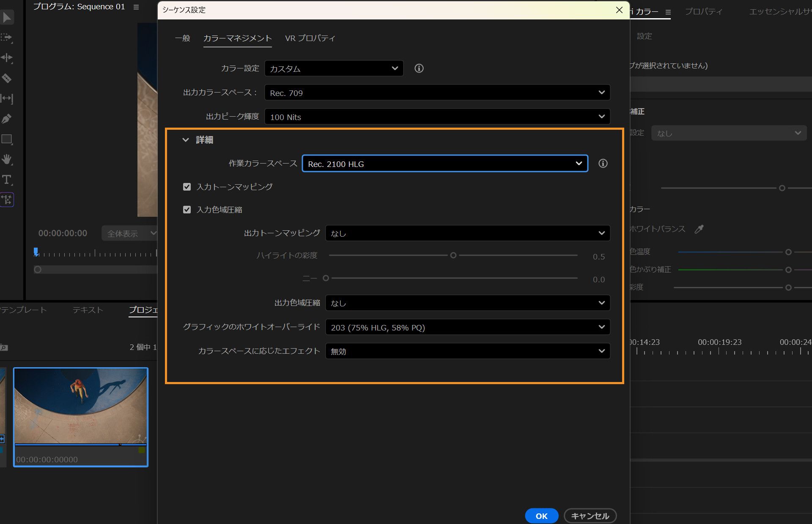The height and width of the screenshot is (524, 812).
Task: Activate the Type tool
Action: coord(7,179)
